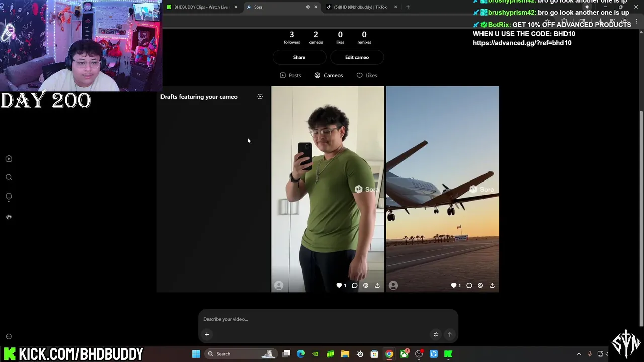Screen dimensions: 644x362
Task: Open the creator avatar on the airplane video
Action: click(x=393, y=285)
